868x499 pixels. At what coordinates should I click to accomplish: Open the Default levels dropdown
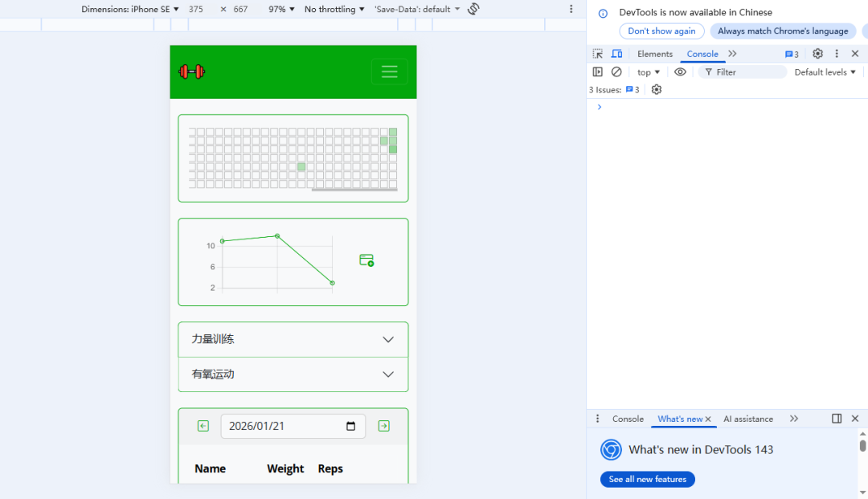825,72
